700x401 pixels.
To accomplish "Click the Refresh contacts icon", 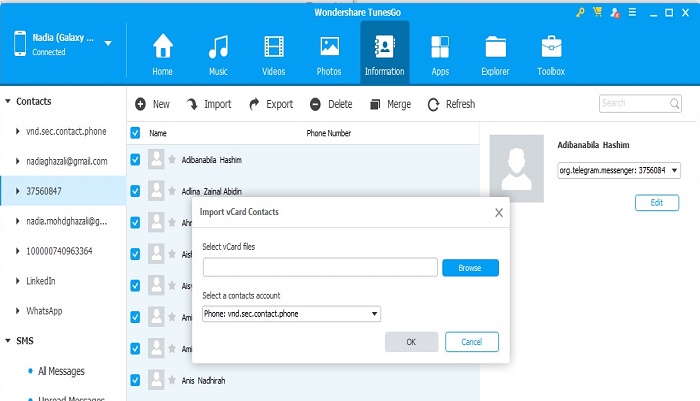I will [433, 104].
